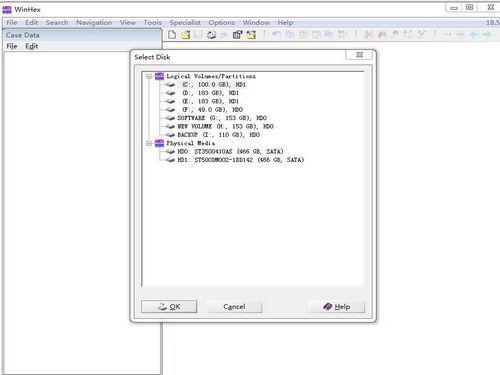Click the WinHex application icon in the title bar
The width and height of the screenshot is (500, 375).
7,10
